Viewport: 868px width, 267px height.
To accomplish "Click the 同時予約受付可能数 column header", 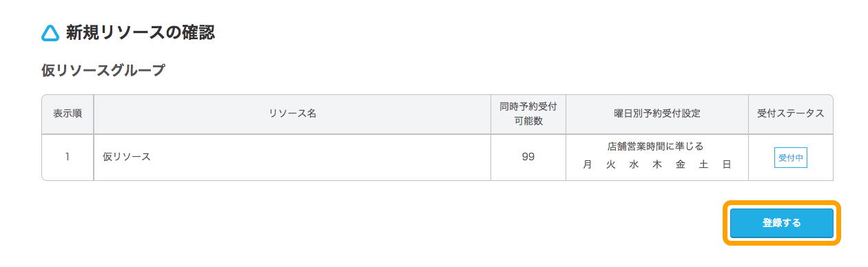I will [528, 114].
